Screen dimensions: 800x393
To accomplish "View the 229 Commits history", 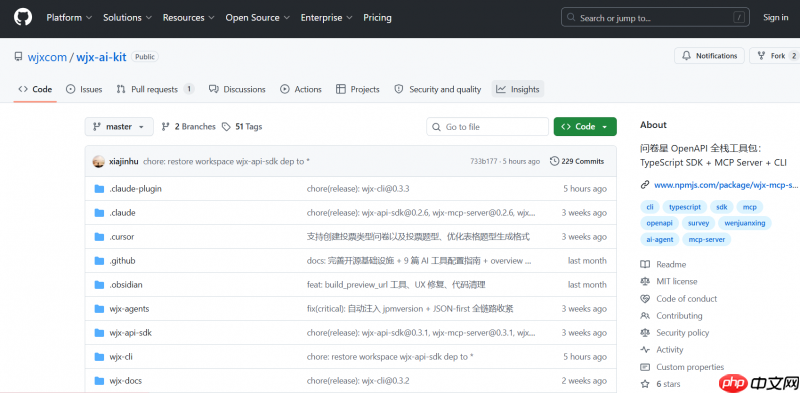I will click(577, 161).
